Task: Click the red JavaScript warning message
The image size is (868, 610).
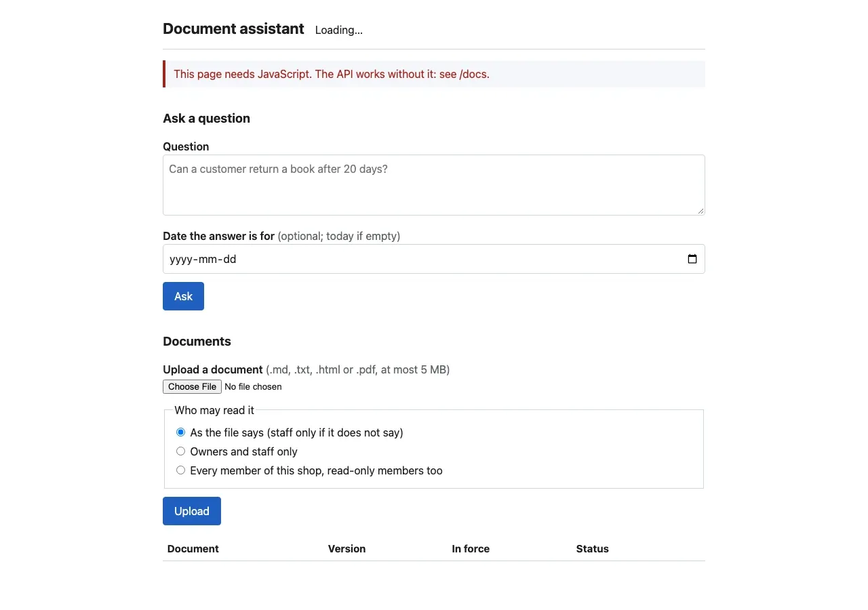Action: (434, 74)
